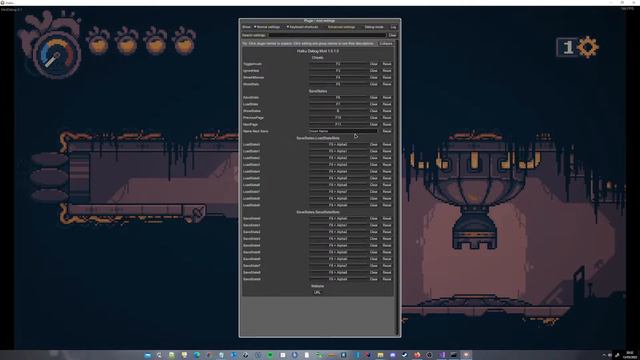
Task: Enable the Debug mode checkbox
Action: click(373, 27)
